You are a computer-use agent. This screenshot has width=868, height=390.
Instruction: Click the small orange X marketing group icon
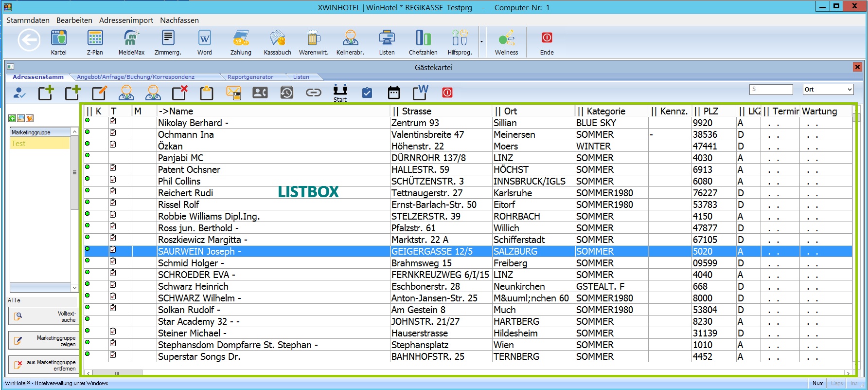tap(30, 118)
